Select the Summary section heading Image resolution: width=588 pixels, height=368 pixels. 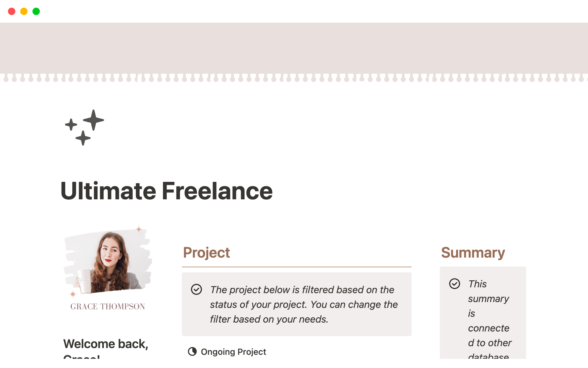click(473, 253)
